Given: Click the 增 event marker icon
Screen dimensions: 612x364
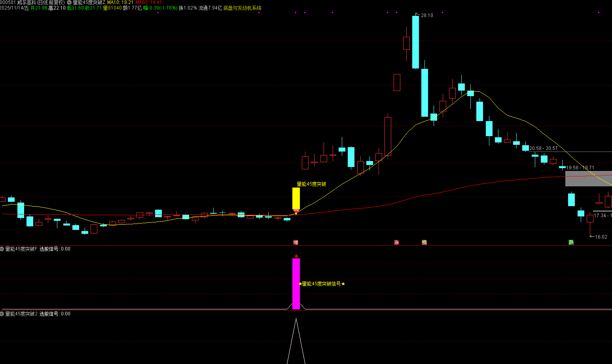Looking at the screenshot, I should pos(296,242).
